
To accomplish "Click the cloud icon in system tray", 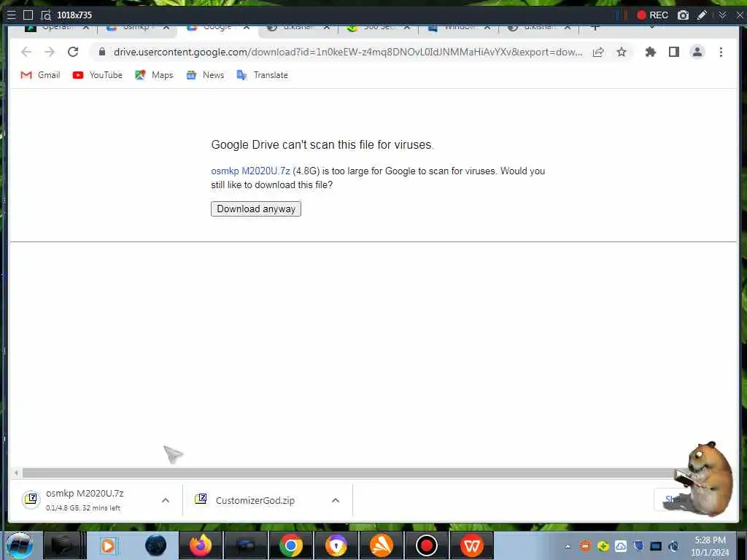I will coord(621,546).
